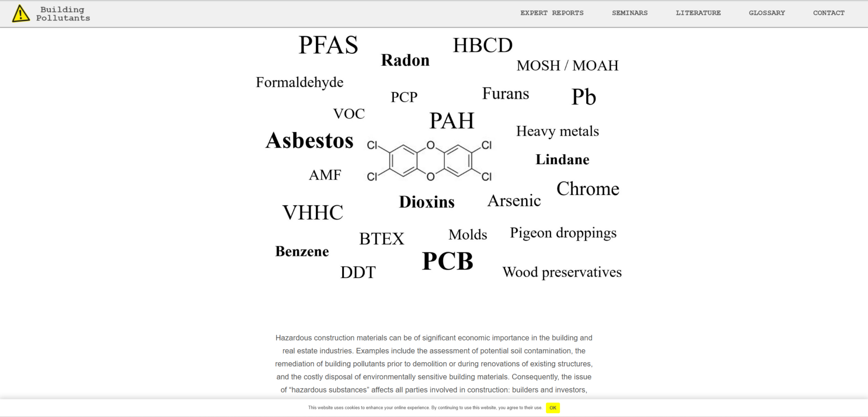Click the Formaldehyde word
Viewport: 868px width, 417px height.
[299, 82]
